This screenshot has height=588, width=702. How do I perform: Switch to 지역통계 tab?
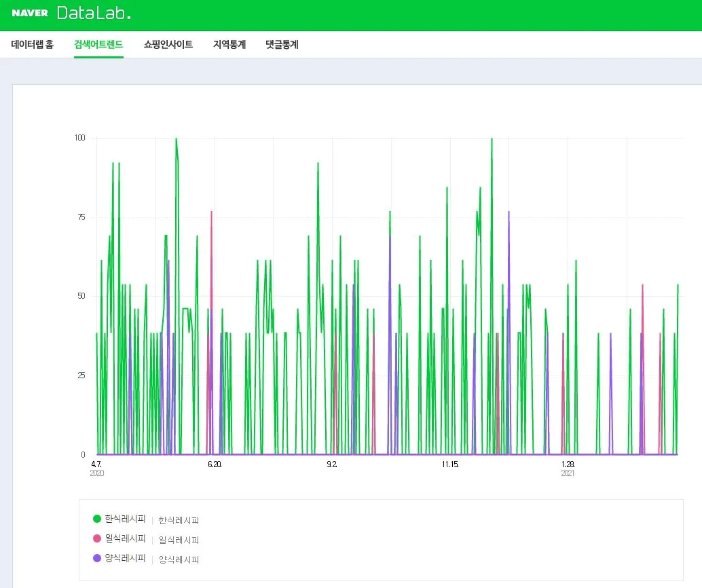(229, 44)
